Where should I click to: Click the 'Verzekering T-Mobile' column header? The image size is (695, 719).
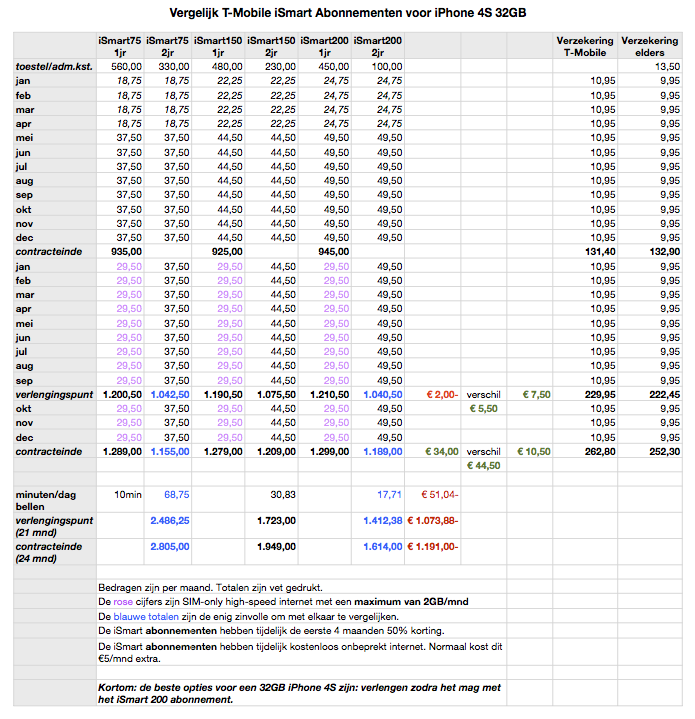click(x=585, y=46)
